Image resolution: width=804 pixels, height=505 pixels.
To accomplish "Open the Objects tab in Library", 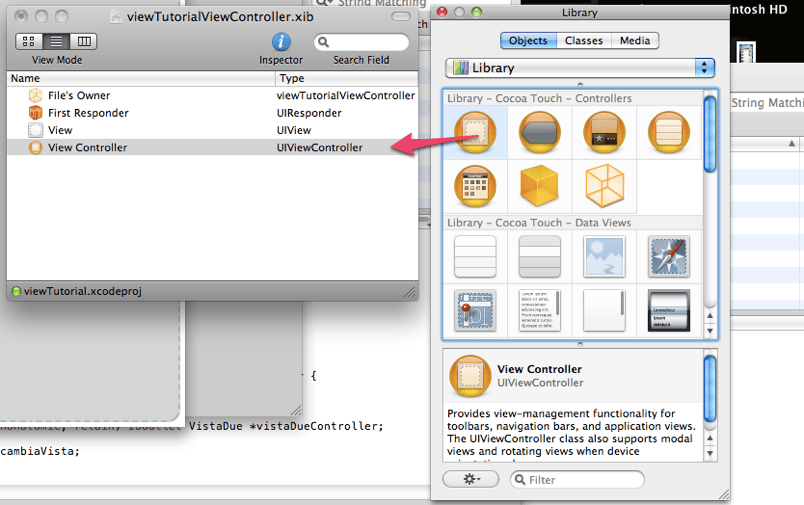I will pyautogui.click(x=528, y=41).
